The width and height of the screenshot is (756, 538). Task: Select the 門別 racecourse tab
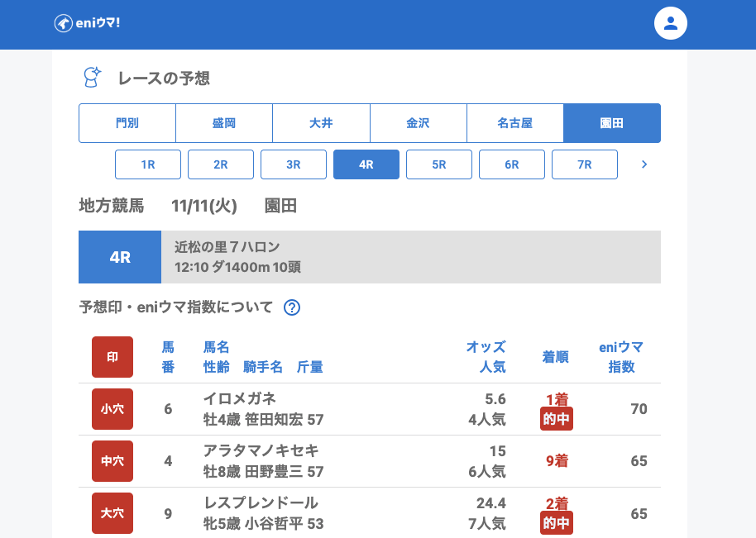(x=127, y=123)
